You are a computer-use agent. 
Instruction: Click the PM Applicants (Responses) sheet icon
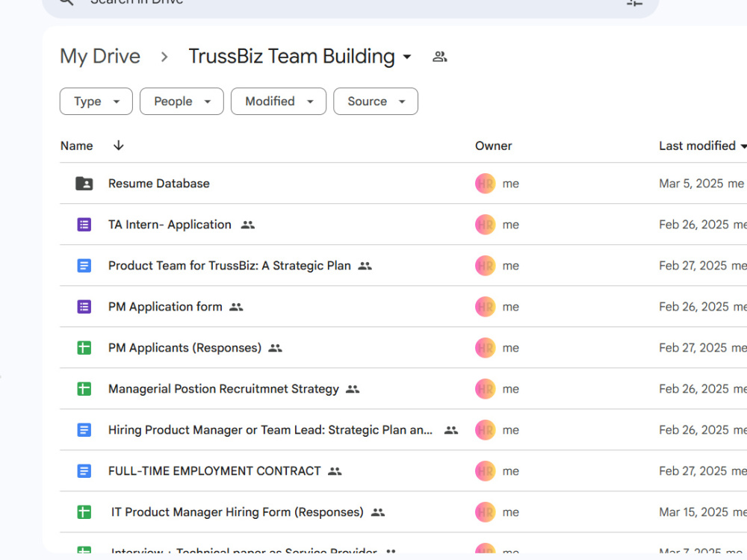(x=84, y=348)
